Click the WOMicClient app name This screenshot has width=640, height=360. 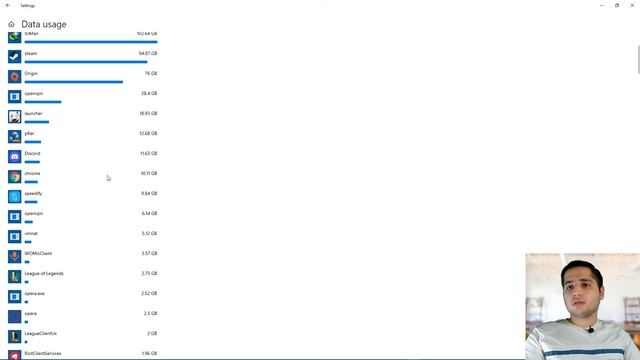point(38,253)
